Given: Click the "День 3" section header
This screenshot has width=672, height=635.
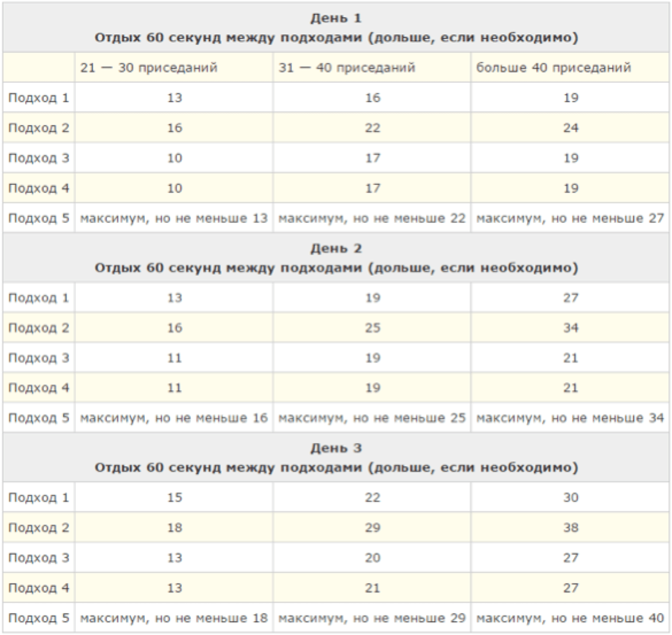Looking at the screenshot, I should click(x=336, y=449).
